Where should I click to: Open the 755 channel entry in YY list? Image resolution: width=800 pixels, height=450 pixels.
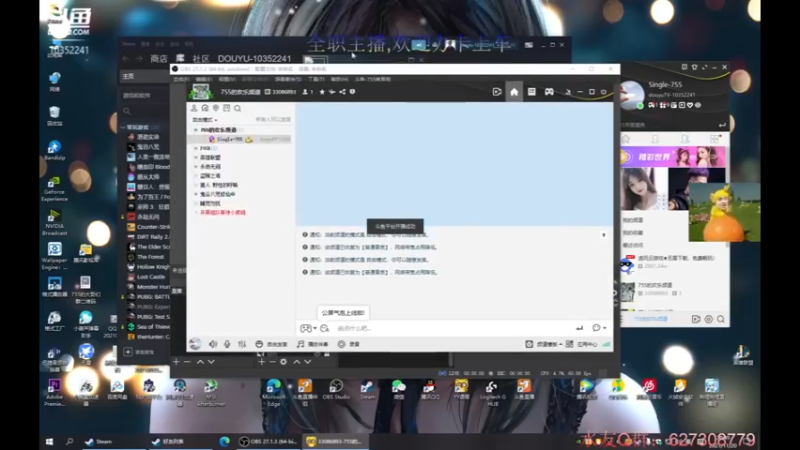tap(672, 289)
